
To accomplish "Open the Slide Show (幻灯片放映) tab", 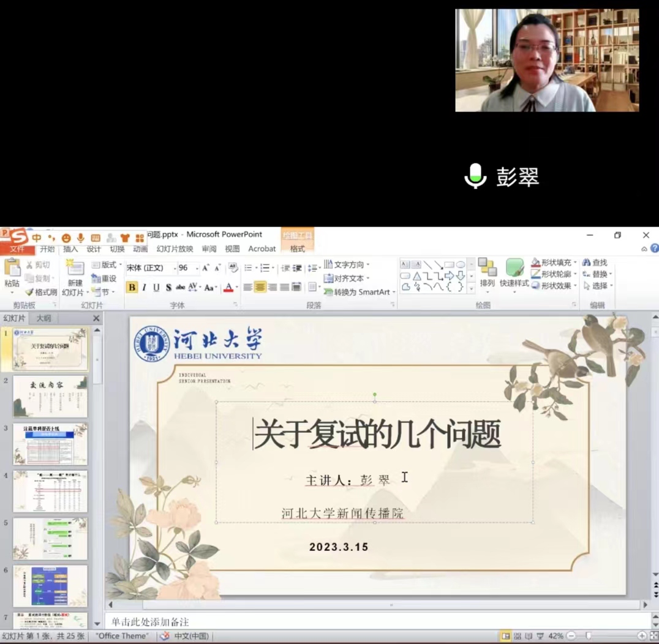I will point(175,249).
